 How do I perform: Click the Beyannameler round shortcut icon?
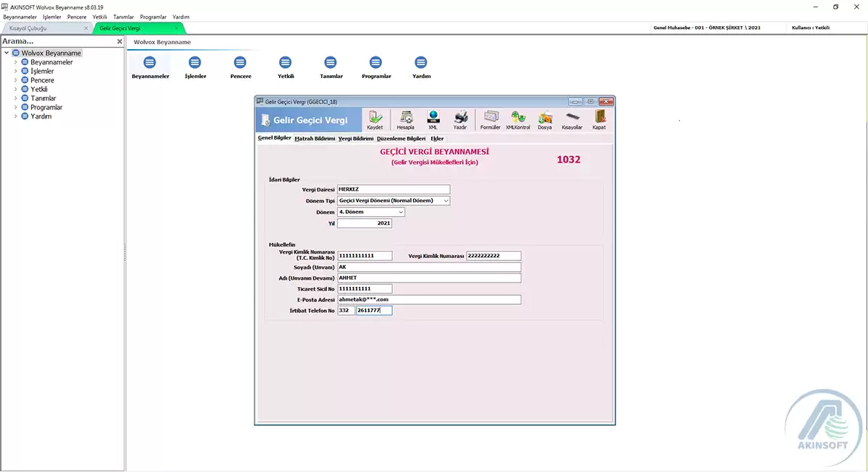tap(150, 63)
